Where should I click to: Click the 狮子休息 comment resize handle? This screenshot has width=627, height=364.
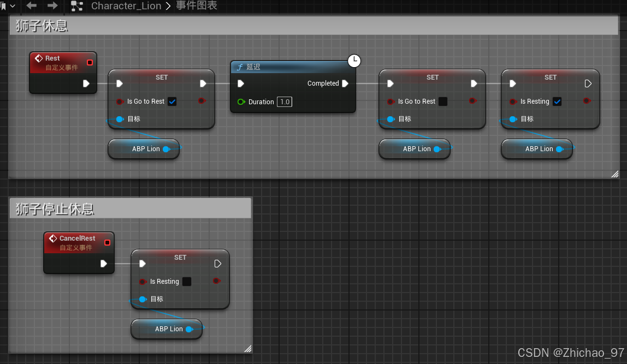(615, 174)
